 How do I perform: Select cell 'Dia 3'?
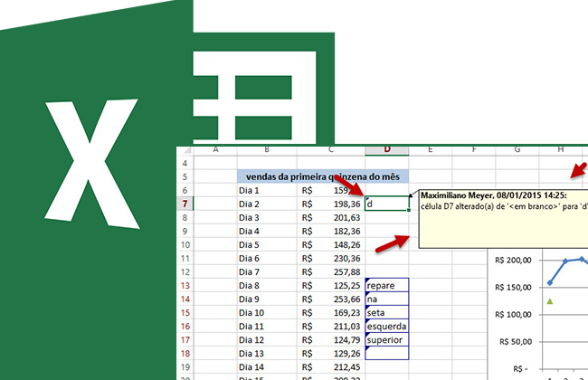tap(267, 217)
